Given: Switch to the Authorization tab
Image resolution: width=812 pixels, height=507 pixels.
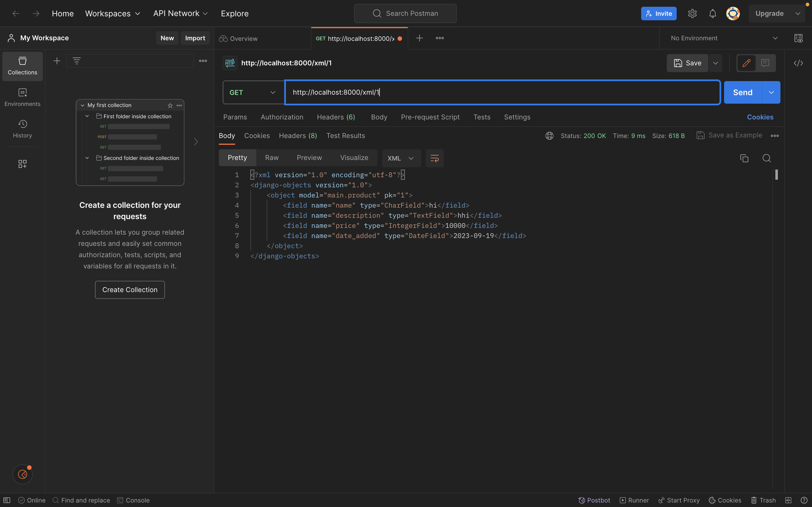Looking at the screenshot, I should click(281, 117).
